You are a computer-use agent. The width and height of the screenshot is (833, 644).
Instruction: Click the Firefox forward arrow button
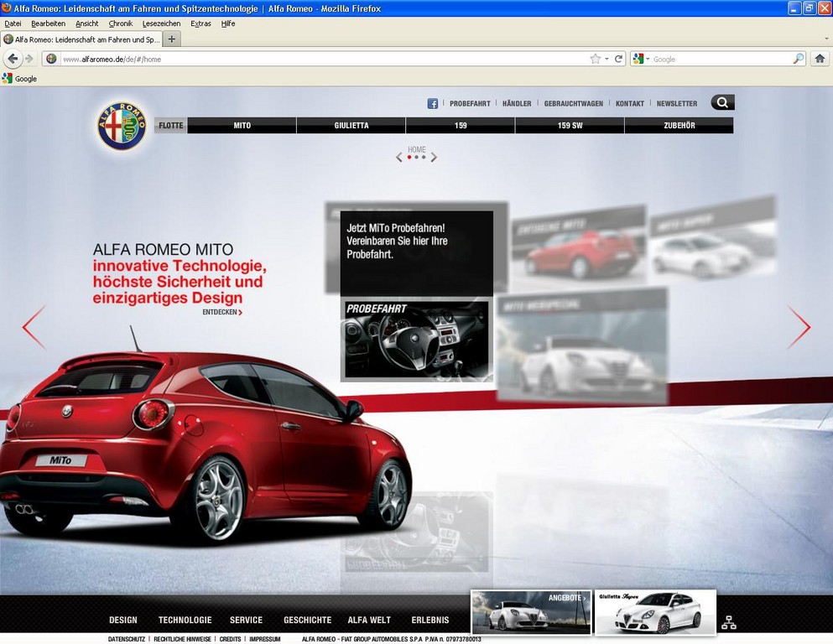[x=29, y=59]
